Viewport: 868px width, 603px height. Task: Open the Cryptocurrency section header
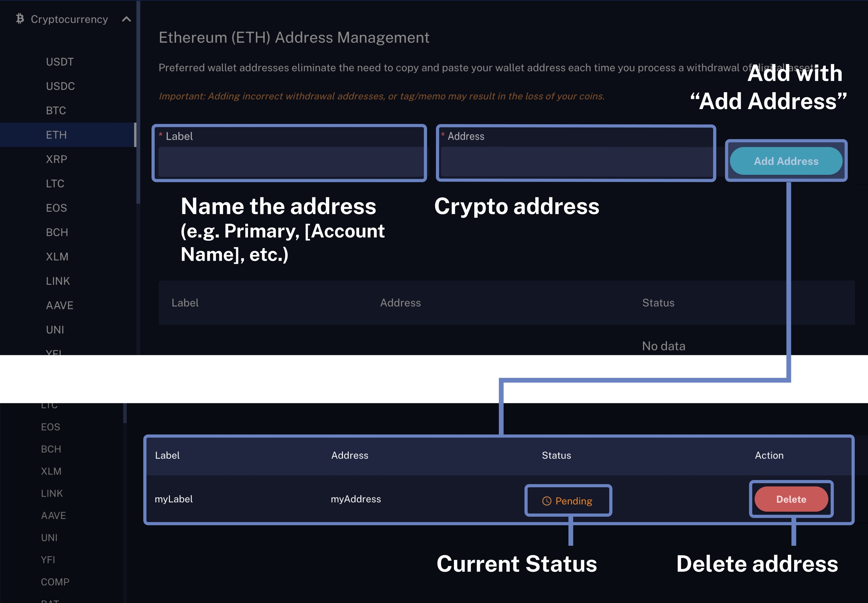pyautogui.click(x=69, y=19)
